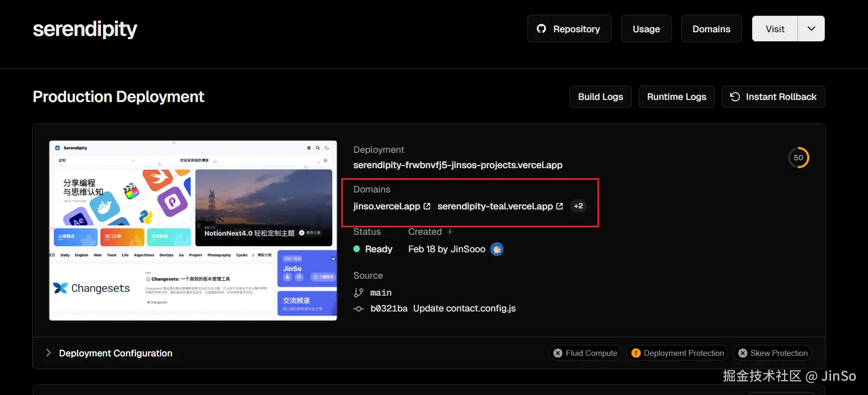The height and width of the screenshot is (395, 868).
Task: Click Instant Rollback button
Action: click(773, 97)
